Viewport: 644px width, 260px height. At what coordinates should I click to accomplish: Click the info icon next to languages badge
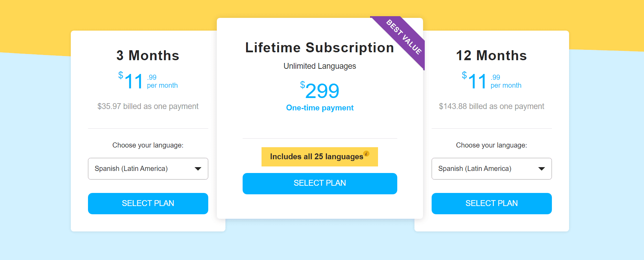click(x=366, y=154)
